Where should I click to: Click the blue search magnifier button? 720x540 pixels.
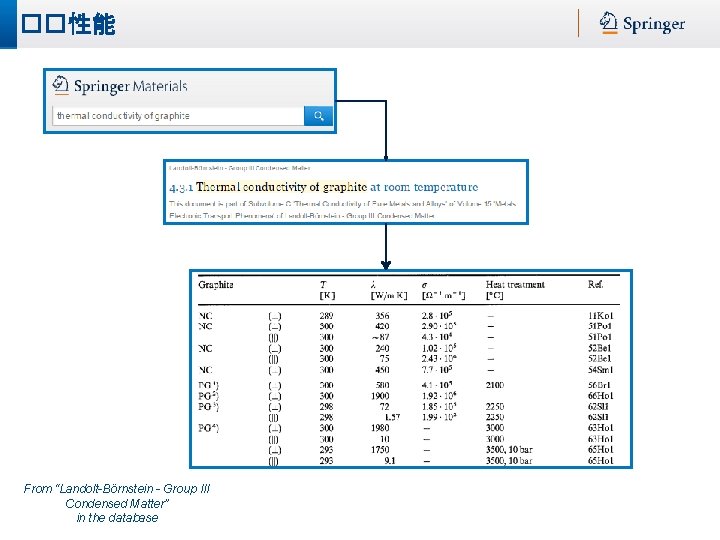point(318,116)
